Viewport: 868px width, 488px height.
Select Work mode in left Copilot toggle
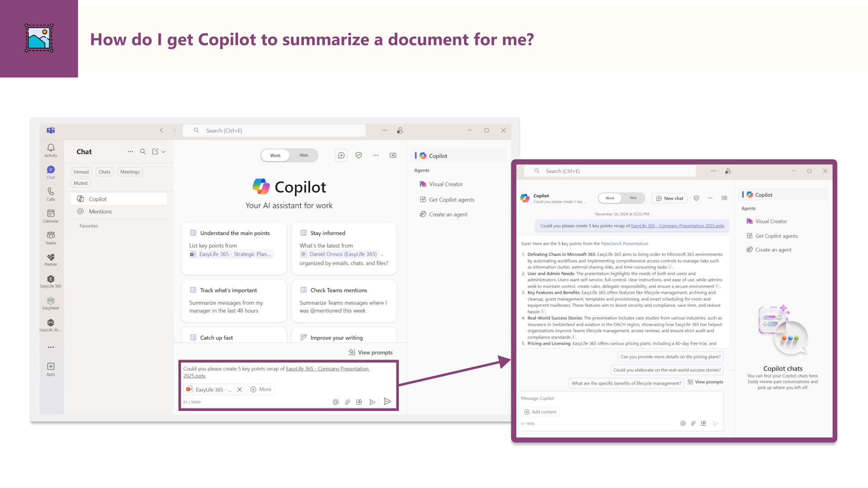275,155
